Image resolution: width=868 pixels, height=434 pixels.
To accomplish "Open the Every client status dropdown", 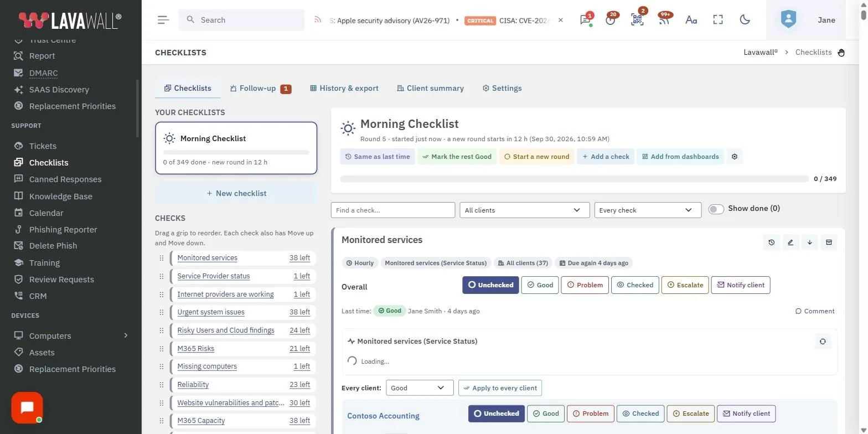I will point(420,388).
